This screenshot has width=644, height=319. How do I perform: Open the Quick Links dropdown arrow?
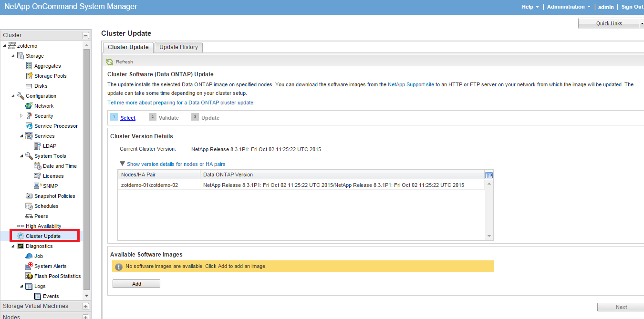pyautogui.click(x=642, y=23)
